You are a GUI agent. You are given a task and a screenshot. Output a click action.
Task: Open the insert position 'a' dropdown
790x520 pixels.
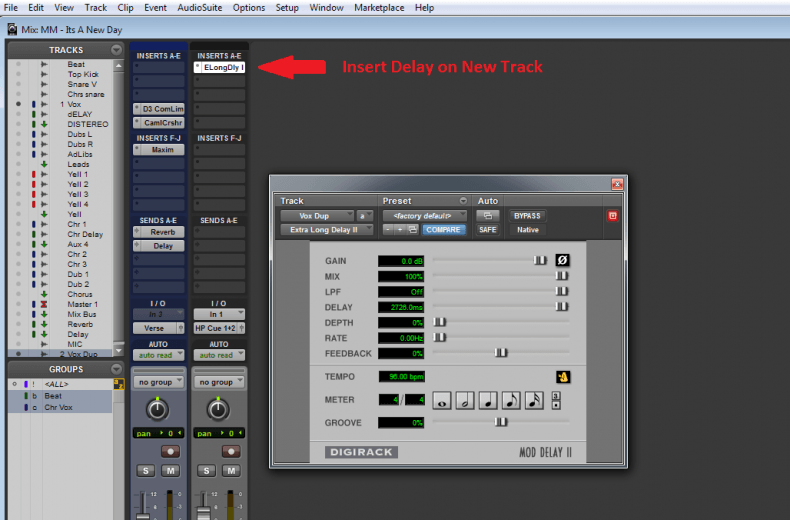click(x=364, y=216)
